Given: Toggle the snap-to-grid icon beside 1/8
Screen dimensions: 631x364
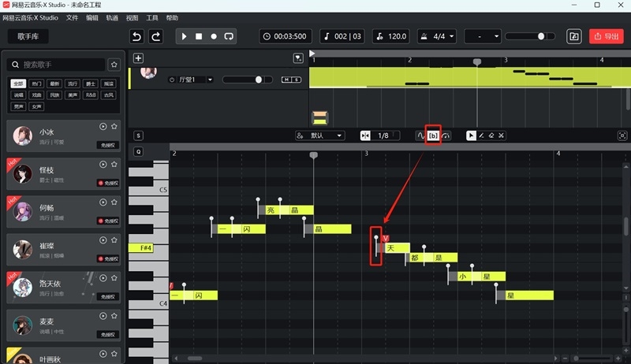Looking at the screenshot, I should click(x=365, y=136).
